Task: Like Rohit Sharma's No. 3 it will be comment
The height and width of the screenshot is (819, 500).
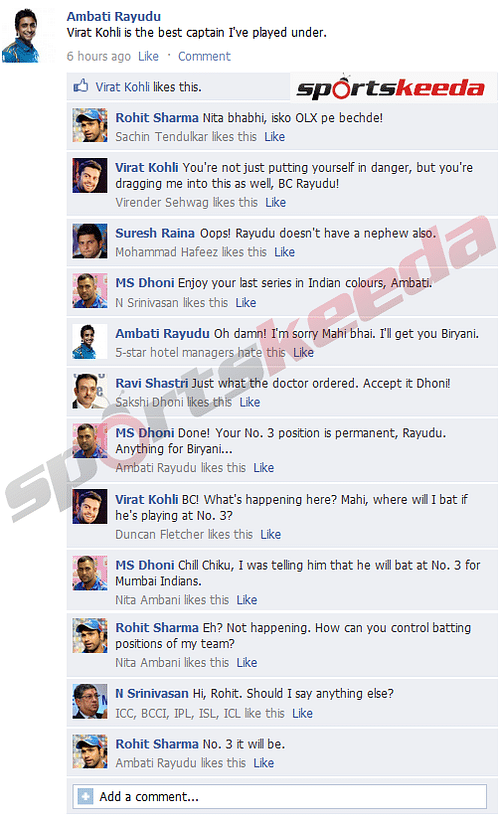Action: pyautogui.click(x=263, y=763)
